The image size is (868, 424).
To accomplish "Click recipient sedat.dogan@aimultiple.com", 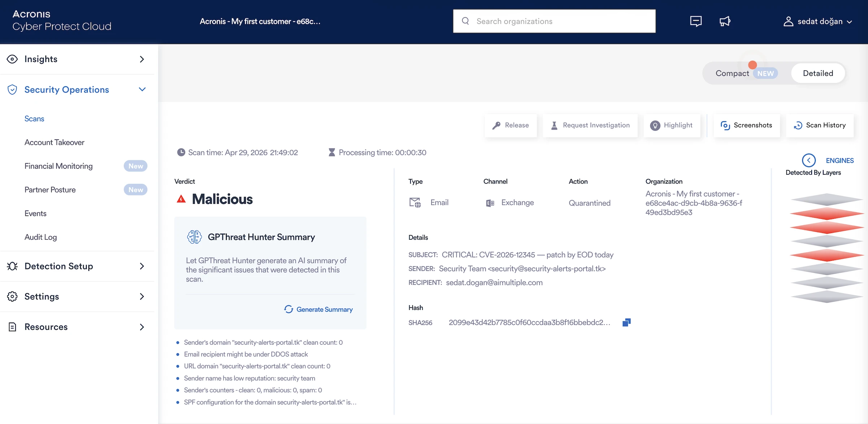I will coord(494,283).
